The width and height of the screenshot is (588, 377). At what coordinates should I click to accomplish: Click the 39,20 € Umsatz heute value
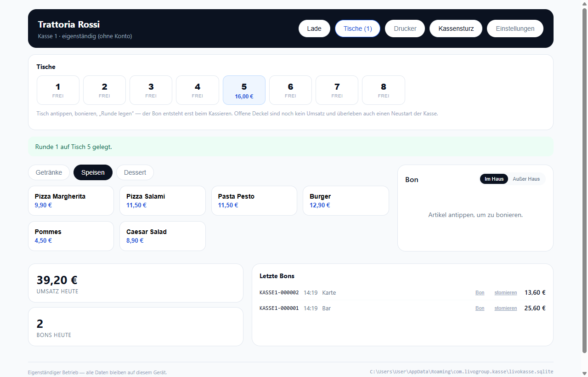57,280
